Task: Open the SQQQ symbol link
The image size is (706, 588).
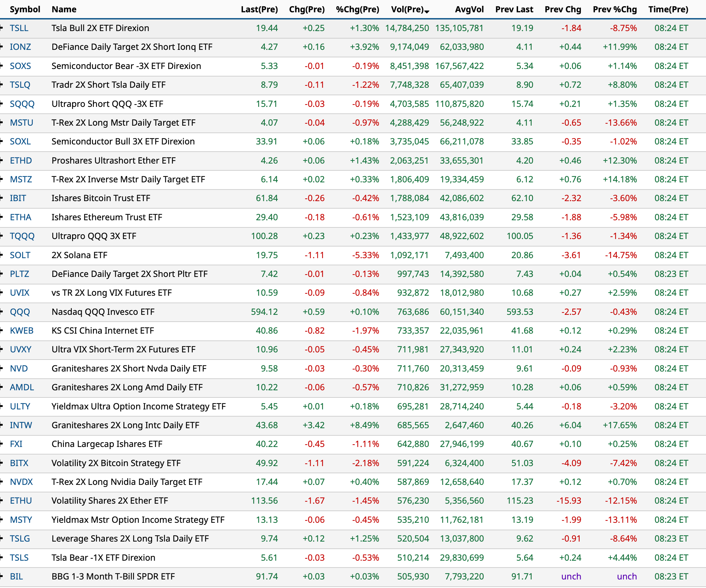Action: pyautogui.click(x=22, y=104)
